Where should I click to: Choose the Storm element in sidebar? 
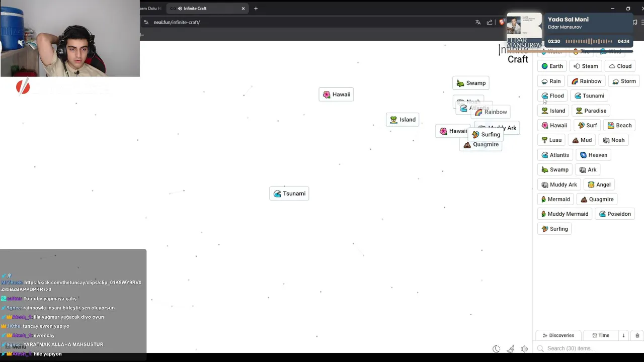pyautogui.click(x=624, y=81)
